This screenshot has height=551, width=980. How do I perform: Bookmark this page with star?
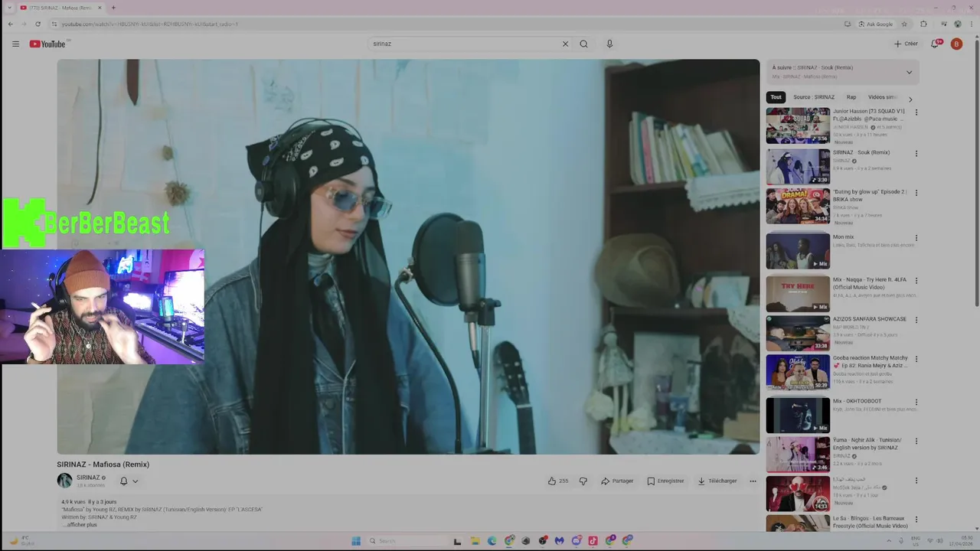[x=904, y=24]
